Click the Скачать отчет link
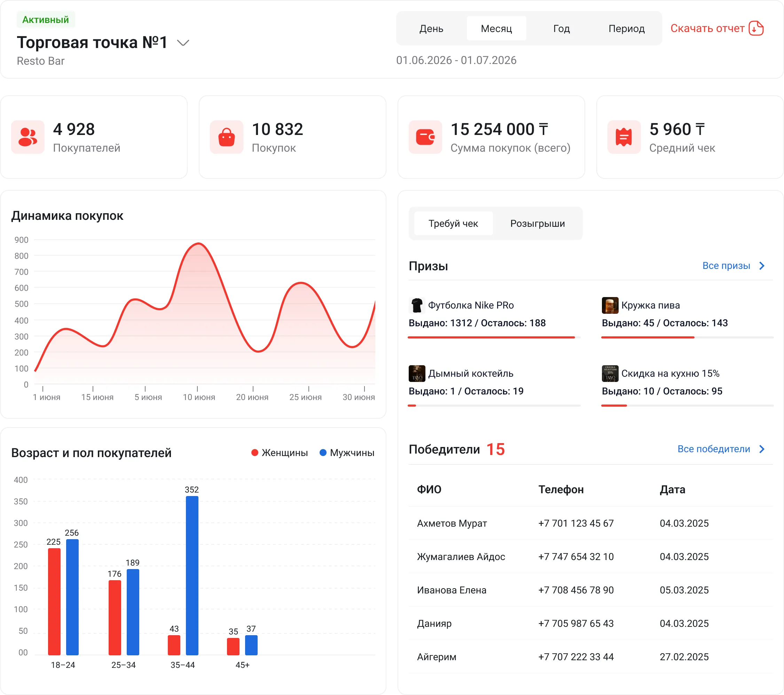Image resolution: width=784 pixels, height=695 pixels. [x=707, y=29]
